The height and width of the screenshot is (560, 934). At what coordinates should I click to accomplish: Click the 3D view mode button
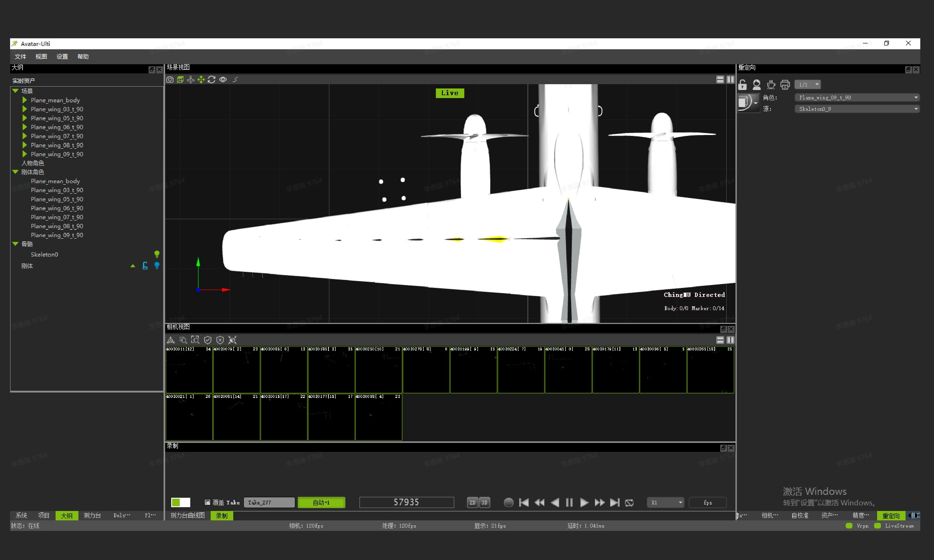click(484, 502)
